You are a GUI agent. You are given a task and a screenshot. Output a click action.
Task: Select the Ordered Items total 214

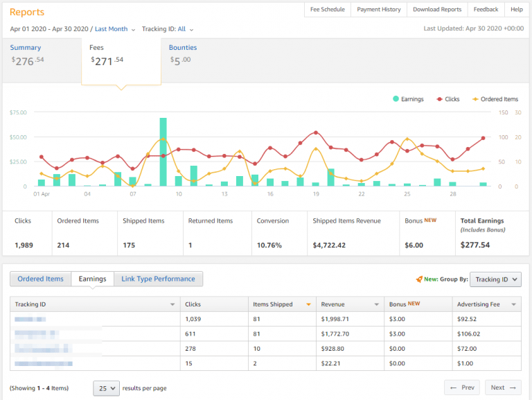[63, 245]
